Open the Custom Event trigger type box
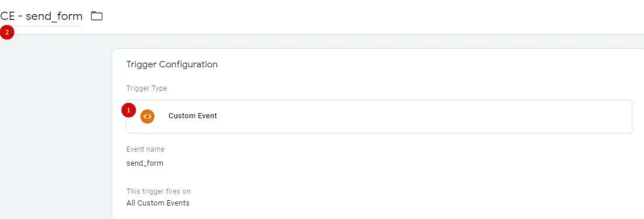Image resolution: width=644 pixels, height=219 pixels. (378, 117)
